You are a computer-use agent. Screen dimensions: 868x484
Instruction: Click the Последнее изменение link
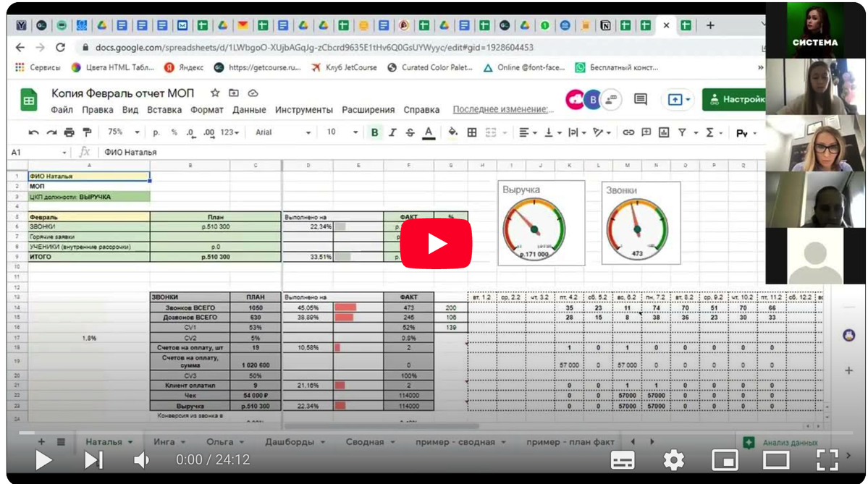502,109
